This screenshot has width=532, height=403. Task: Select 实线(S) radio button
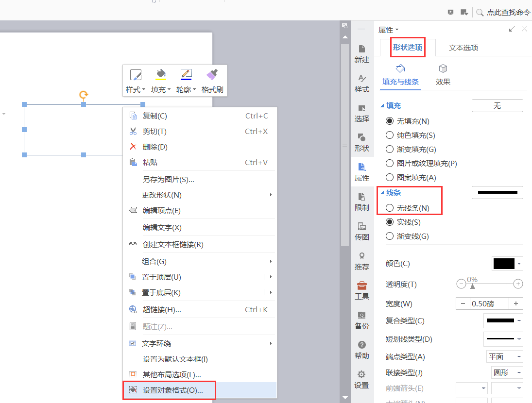point(390,222)
